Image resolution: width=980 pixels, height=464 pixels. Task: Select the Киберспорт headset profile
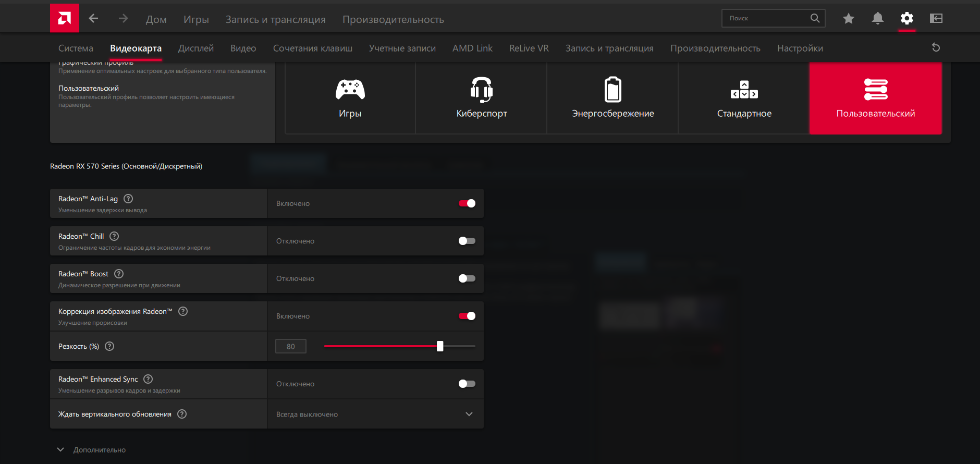tap(482, 98)
